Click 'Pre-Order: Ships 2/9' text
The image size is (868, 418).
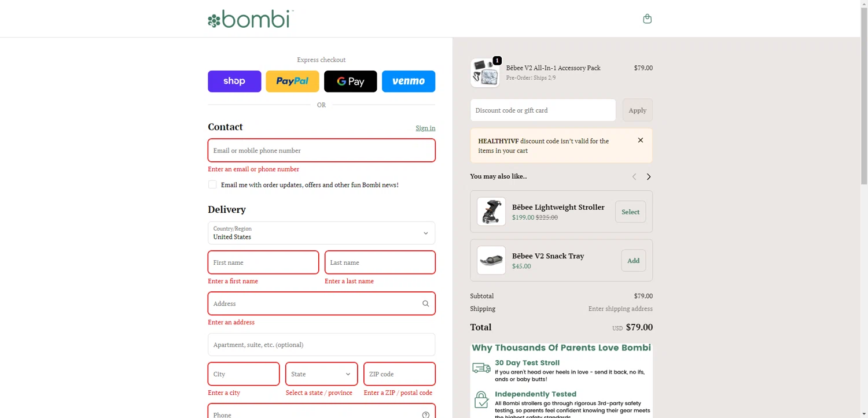(x=531, y=77)
